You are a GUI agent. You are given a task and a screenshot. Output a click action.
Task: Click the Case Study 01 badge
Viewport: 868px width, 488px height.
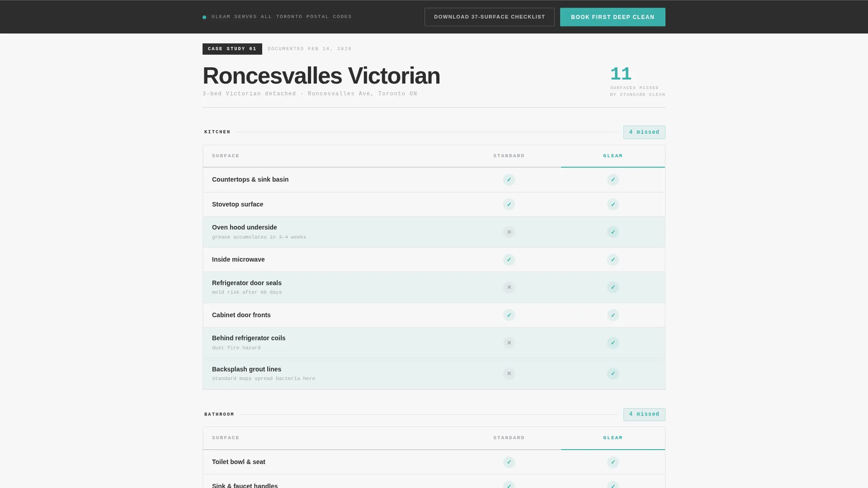coord(232,49)
